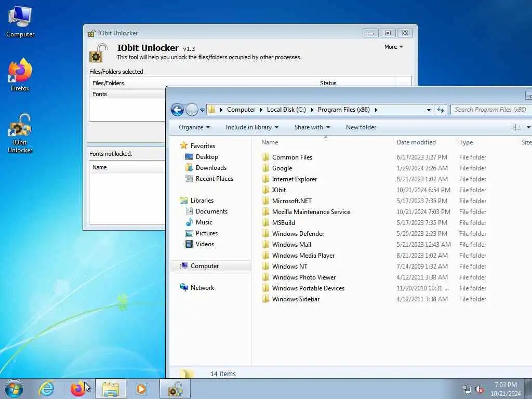Viewport: 532px width, 399px height.
Task: Select the Google folder
Action: point(282,168)
